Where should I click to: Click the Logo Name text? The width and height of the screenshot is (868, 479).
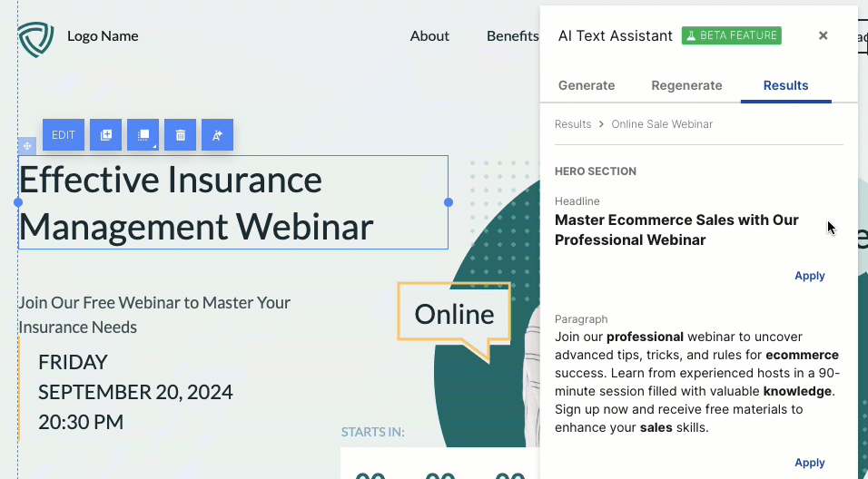(103, 36)
